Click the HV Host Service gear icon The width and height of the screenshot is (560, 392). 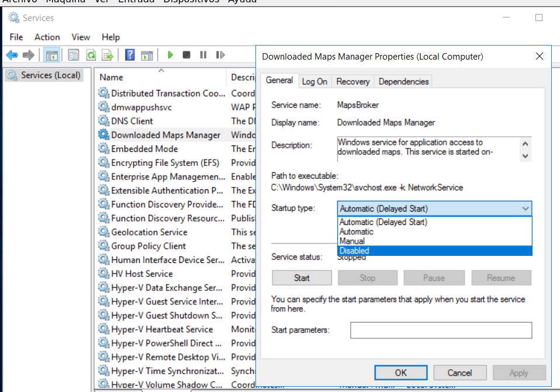point(103,273)
